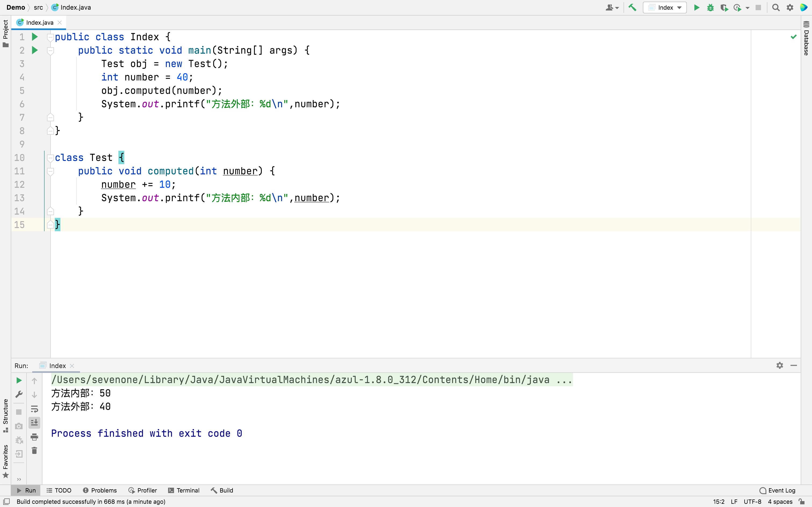The image size is (812, 507).
Task: Run Index with the green play button
Action: 697,8
